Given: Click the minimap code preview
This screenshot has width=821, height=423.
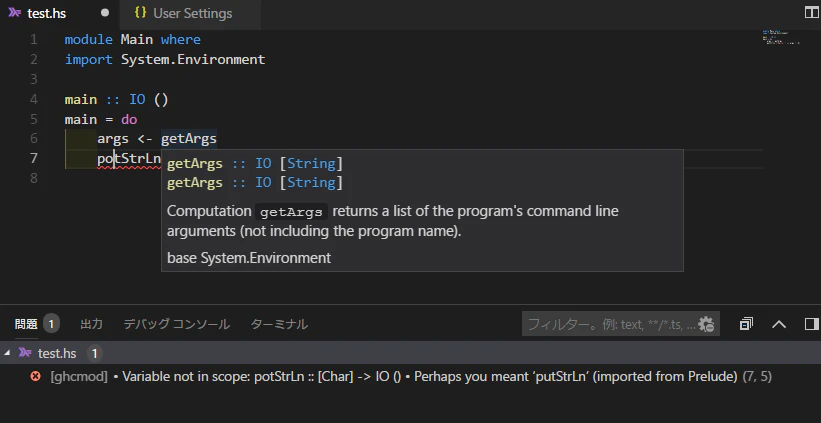Looking at the screenshot, I should pyautogui.click(x=781, y=37).
